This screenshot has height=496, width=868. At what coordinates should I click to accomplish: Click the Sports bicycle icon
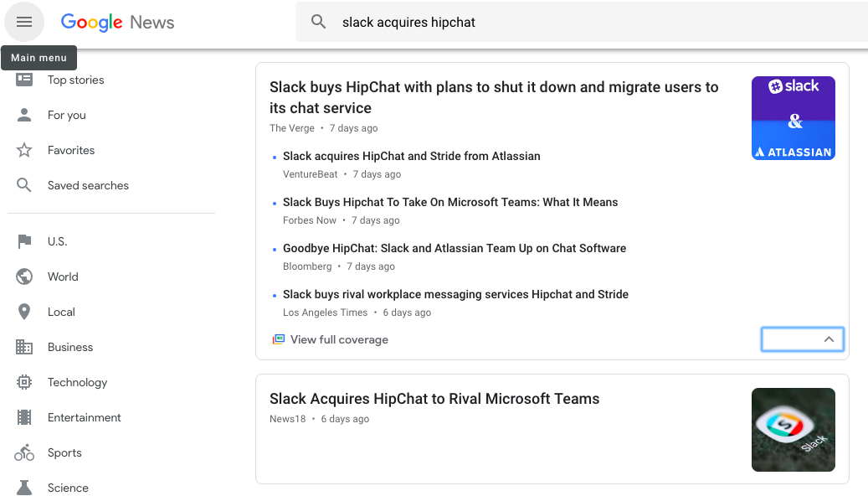24,452
